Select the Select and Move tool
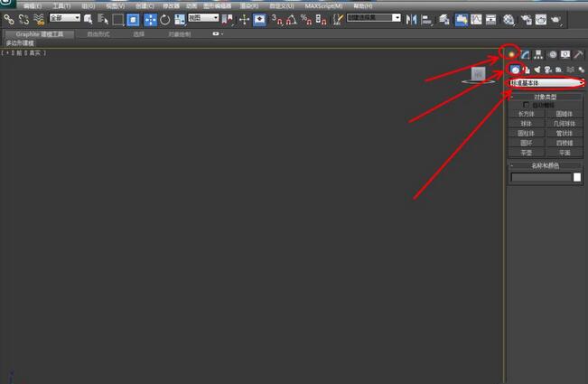Image resolution: width=588 pixels, height=384 pixels. (x=150, y=19)
